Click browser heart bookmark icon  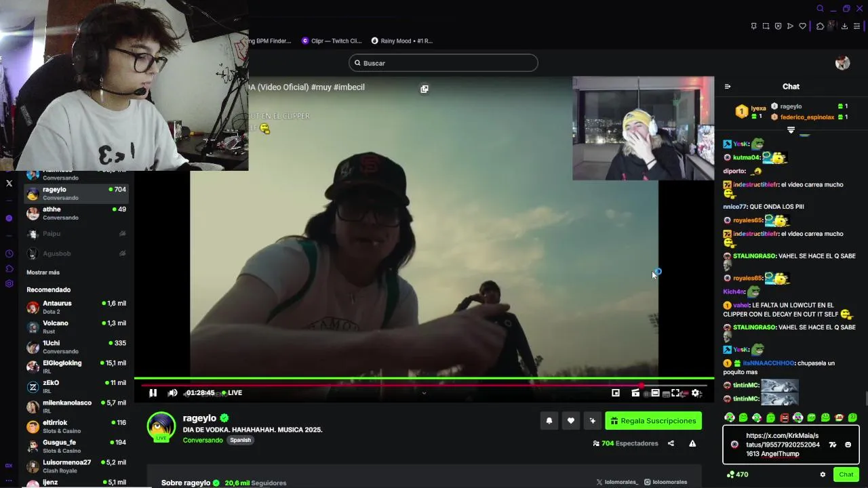pyautogui.click(x=803, y=26)
